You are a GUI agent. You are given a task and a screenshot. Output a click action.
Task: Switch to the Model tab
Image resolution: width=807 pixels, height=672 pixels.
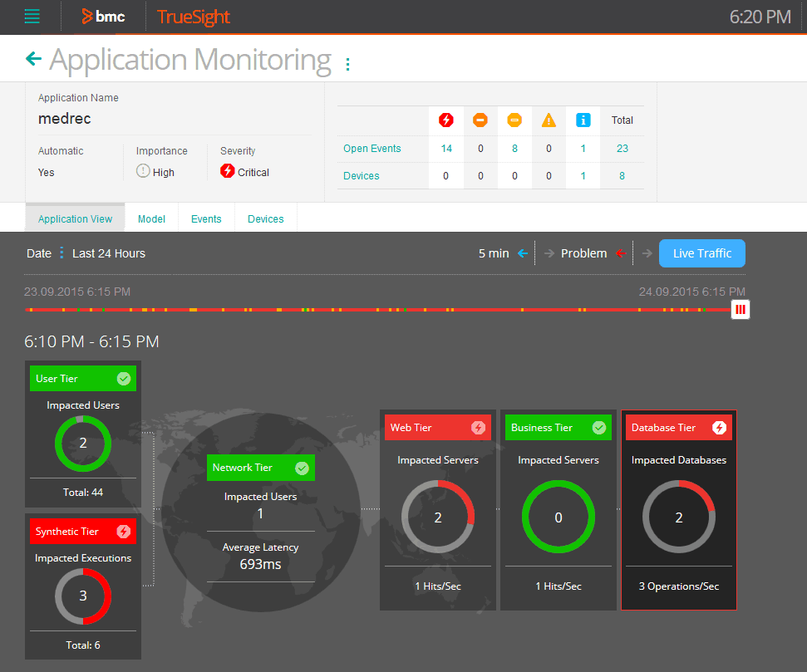[x=151, y=218]
